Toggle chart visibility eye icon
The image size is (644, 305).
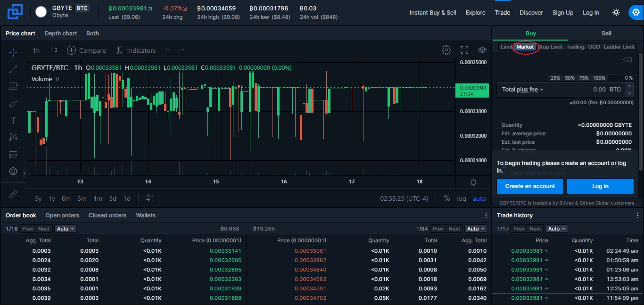click(482, 50)
